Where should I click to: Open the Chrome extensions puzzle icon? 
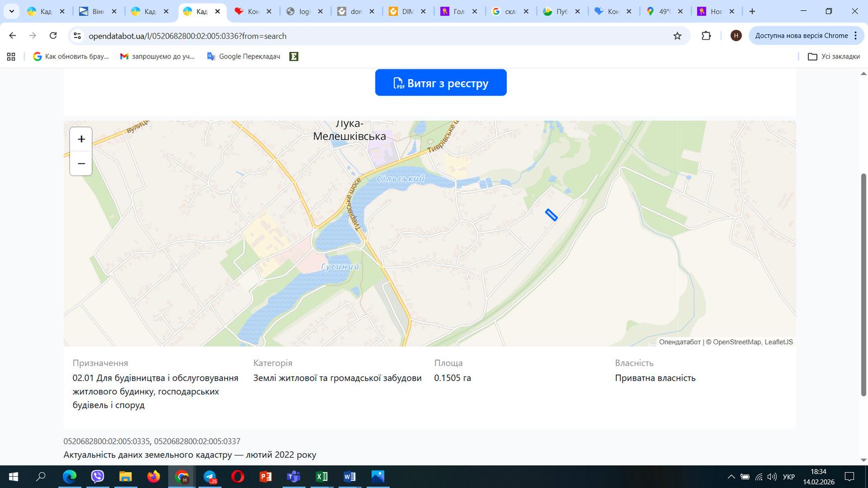pyautogui.click(x=706, y=36)
